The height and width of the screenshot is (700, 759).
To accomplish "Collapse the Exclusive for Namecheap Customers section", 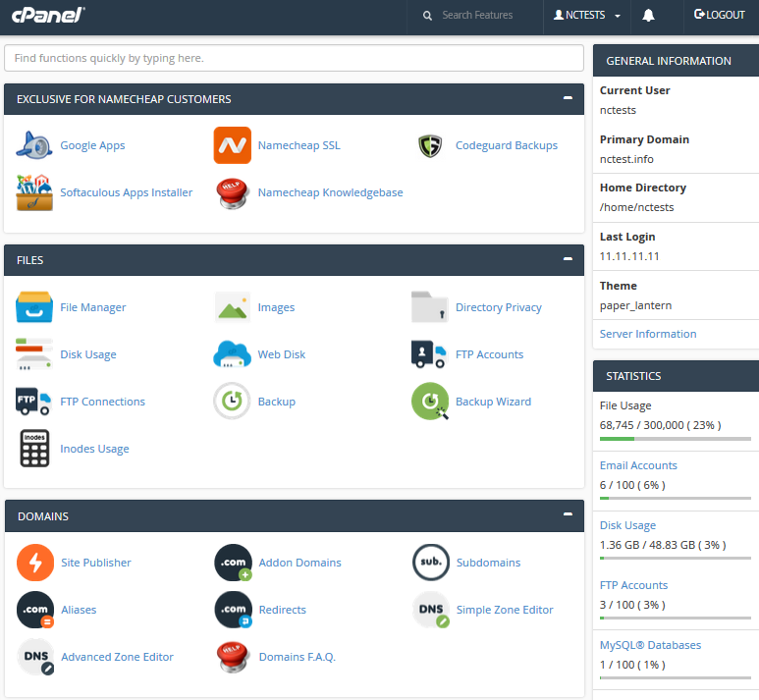I will click(568, 98).
